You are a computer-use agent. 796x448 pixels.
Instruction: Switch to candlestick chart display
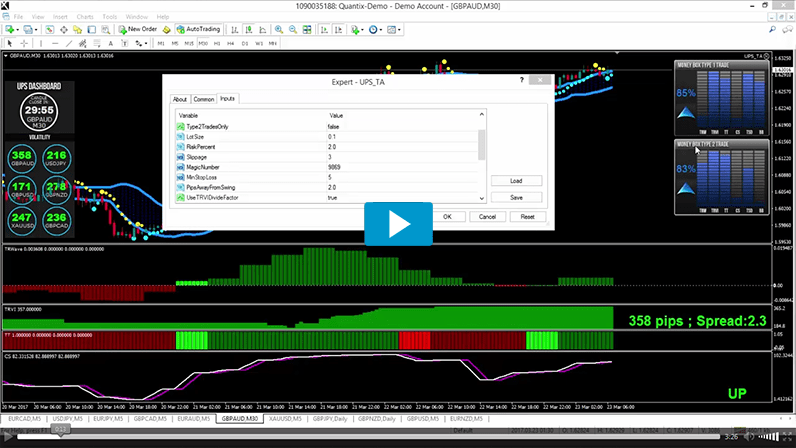point(249,30)
